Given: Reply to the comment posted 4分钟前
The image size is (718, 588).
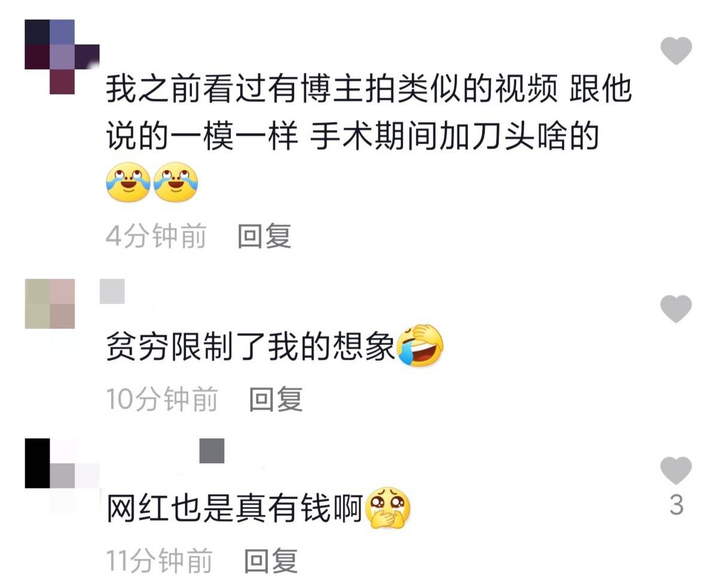Looking at the screenshot, I should pos(264,236).
